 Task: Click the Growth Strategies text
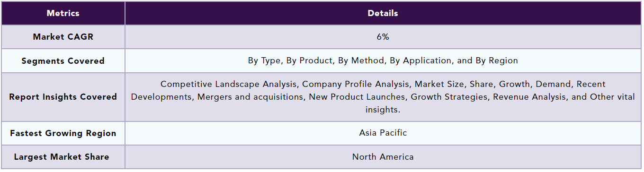(449, 97)
